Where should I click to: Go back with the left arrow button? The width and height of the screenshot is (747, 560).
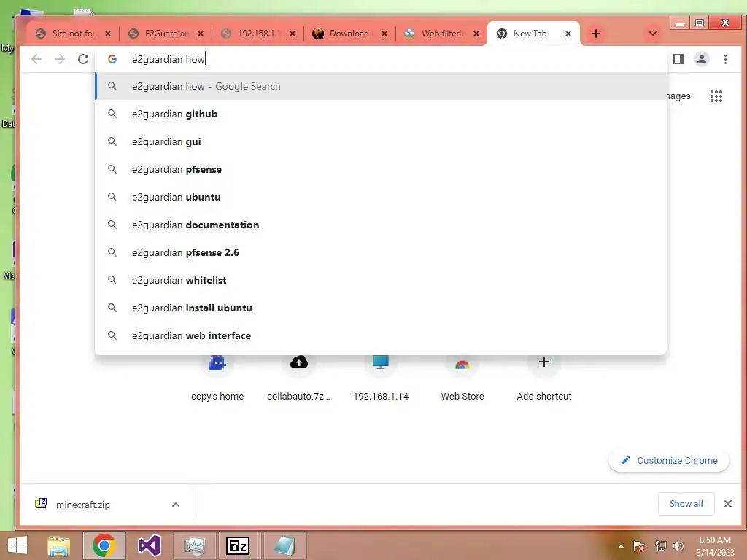tap(36, 59)
